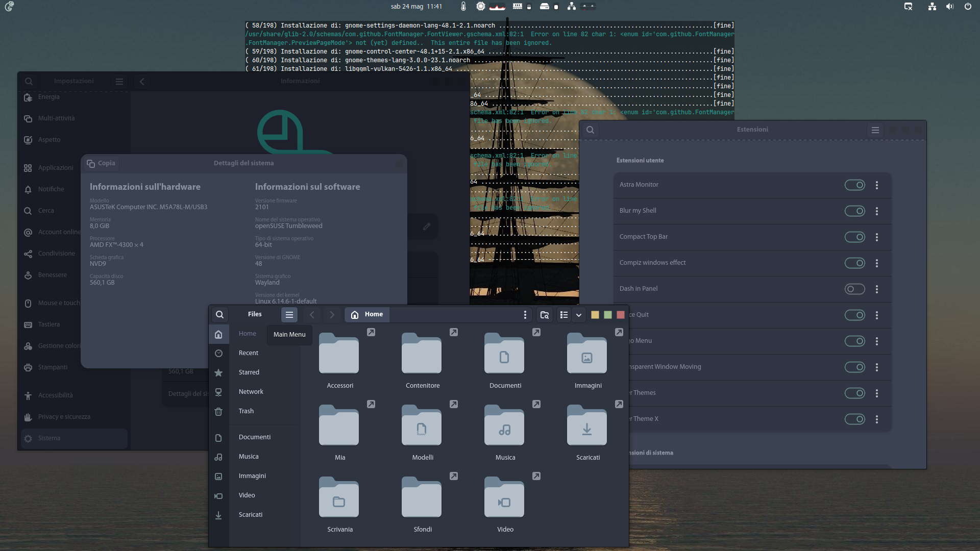Open hamburger menu in Estensioni window
The width and height of the screenshot is (980, 551).
tap(875, 130)
